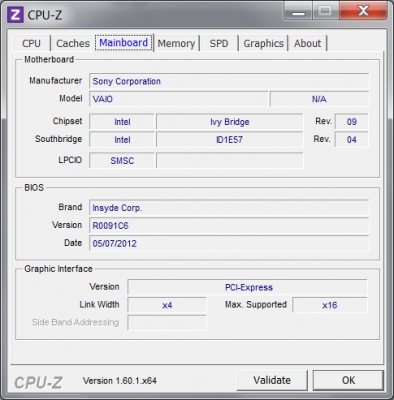Open the Caches tab
394x400 pixels.
[73, 43]
